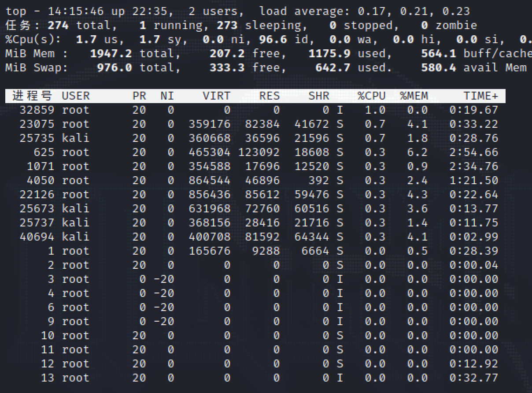The width and height of the screenshot is (532, 393).
Task: Click the VIRT column header
Action: click(216, 96)
